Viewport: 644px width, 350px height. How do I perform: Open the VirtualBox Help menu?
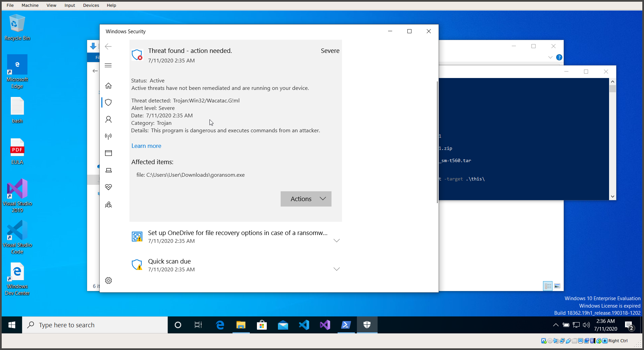coord(112,5)
